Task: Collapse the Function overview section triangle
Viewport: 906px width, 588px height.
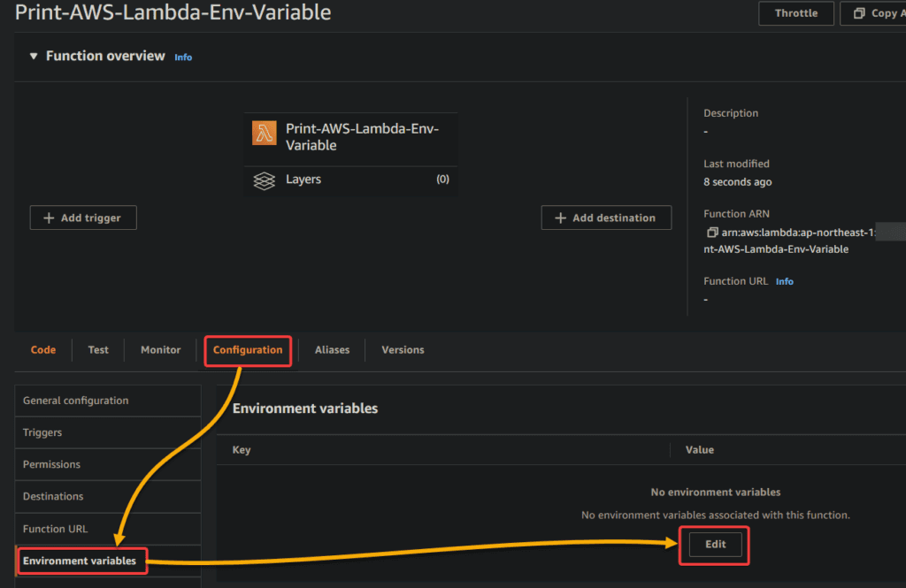Action: point(34,56)
